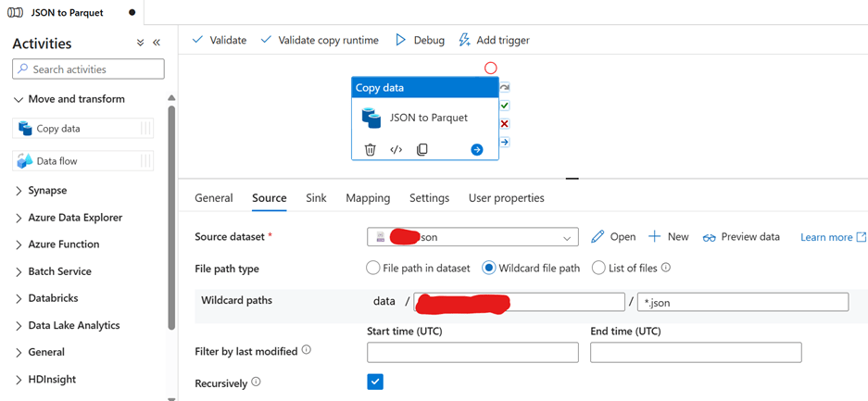
Task: Click the blue arrow icon on activity
Action: (476, 150)
